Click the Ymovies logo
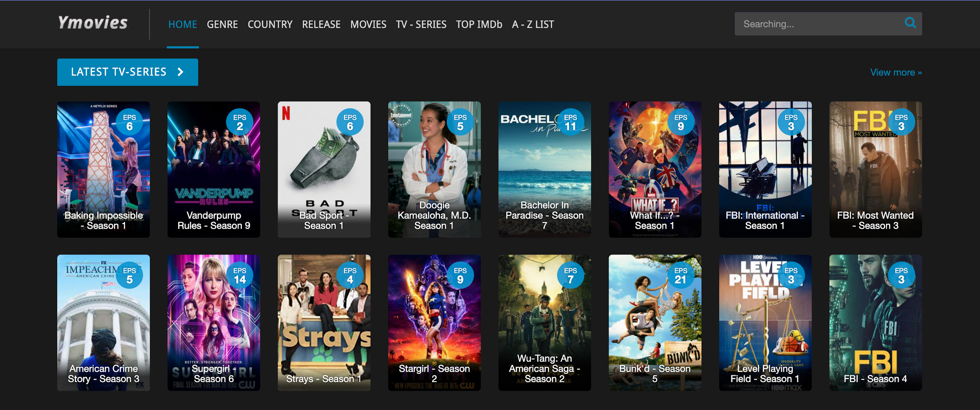Image resolution: width=980 pixels, height=410 pixels. [93, 23]
